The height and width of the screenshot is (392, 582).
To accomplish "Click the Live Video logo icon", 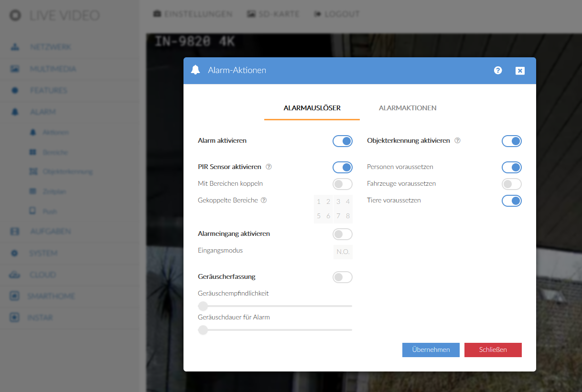I will point(16,15).
